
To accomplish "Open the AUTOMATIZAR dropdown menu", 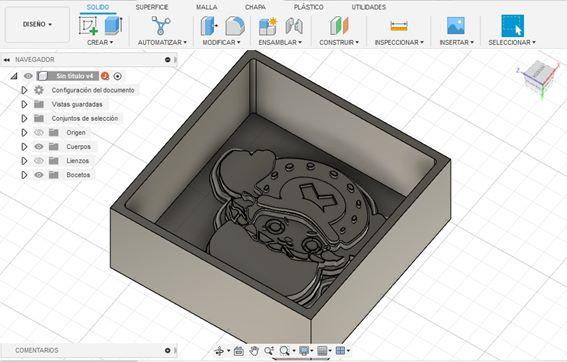I will point(162,42).
